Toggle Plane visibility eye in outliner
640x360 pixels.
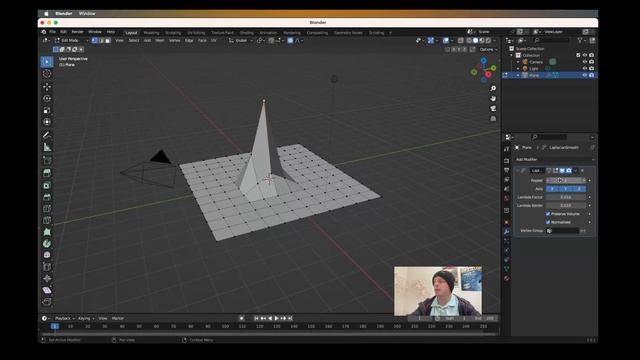point(584,75)
